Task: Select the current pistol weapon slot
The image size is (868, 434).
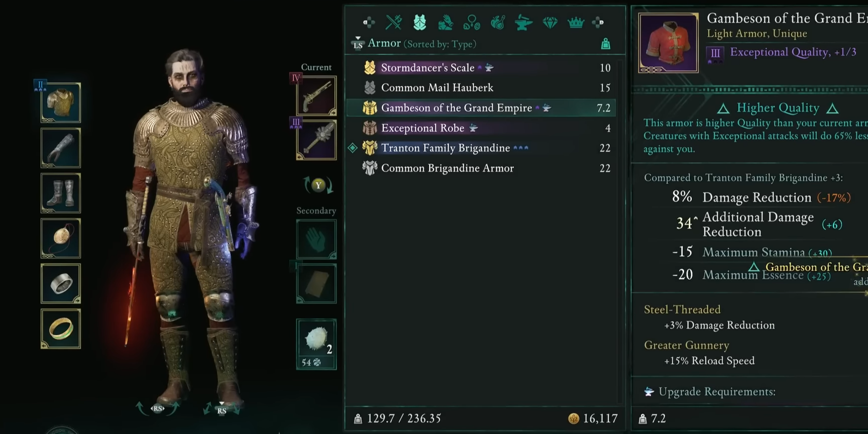Action: [316, 96]
